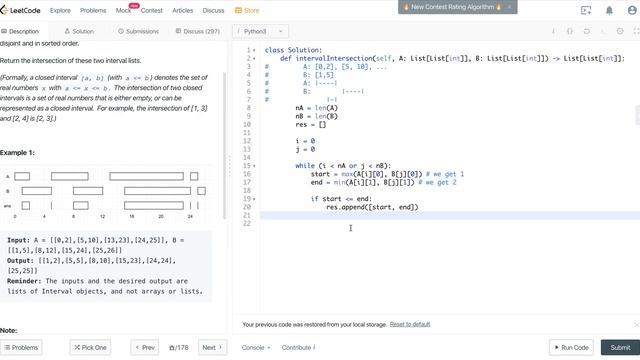Open the editor settings gear icon
The image size is (640, 360).
pos(620,31)
